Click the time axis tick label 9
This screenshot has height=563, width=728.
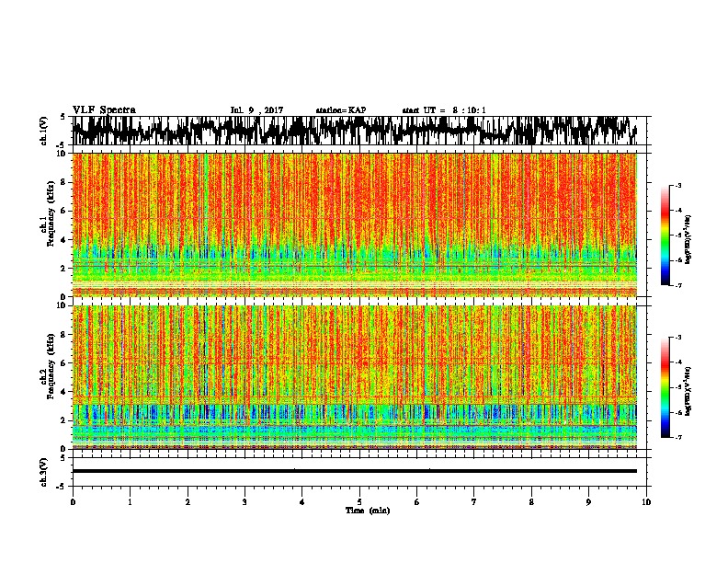click(x=588, y=502)
